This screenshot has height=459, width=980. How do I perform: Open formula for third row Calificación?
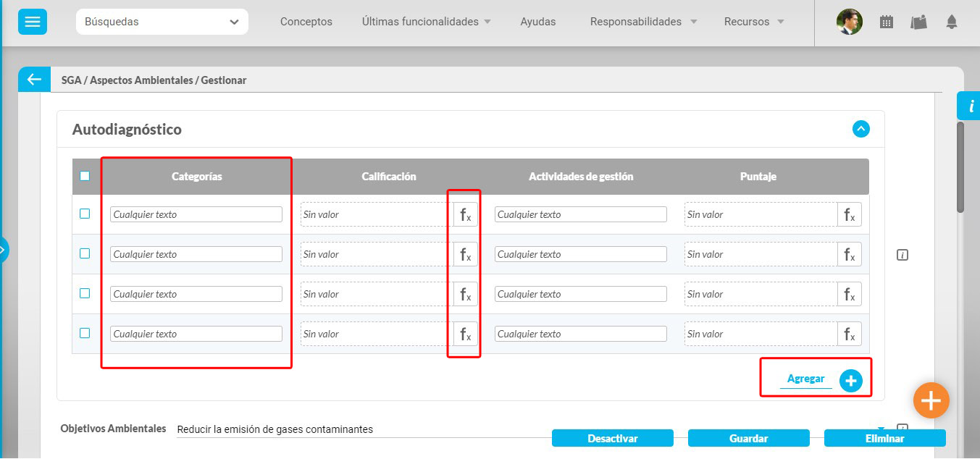[466, 294]
